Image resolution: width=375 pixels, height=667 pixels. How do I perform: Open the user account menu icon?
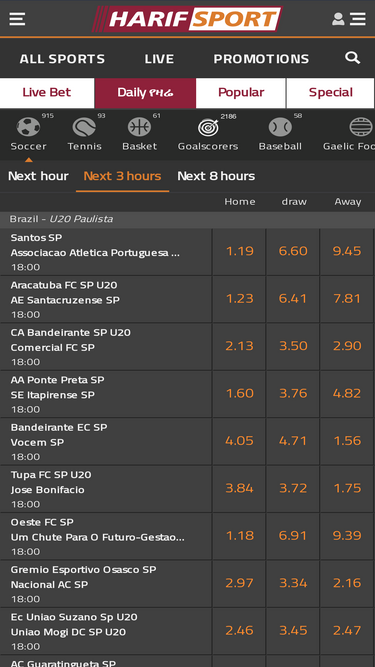click(349, 19)
